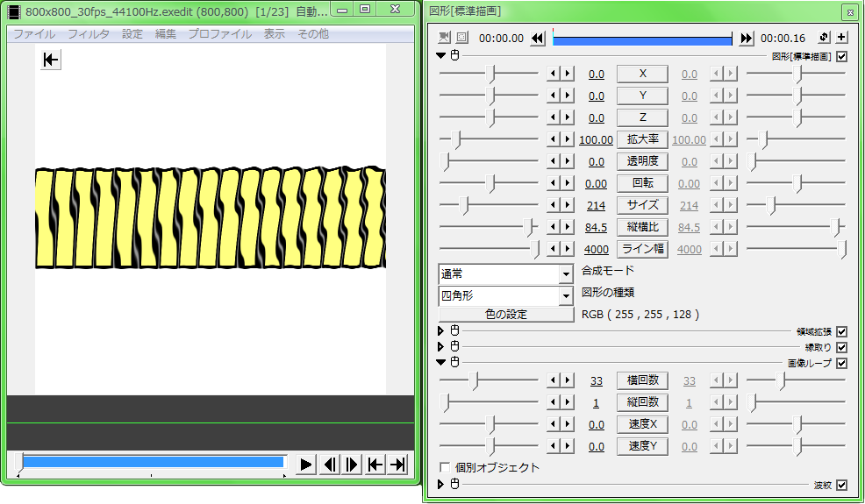
Task: Click the left 拡大率 slider track
Action: (x=489, y=139)
